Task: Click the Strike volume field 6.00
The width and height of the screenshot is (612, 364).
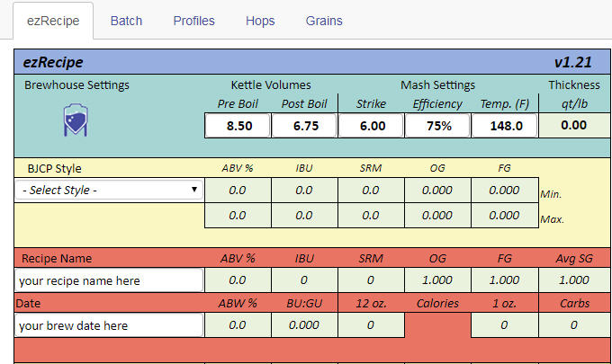Action: (x=371, y=126)
